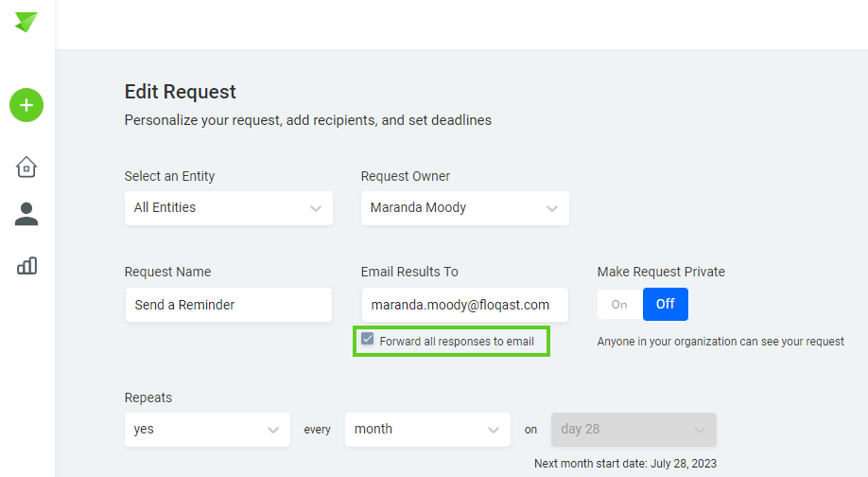Click the Edit Request heading
Screen dimensions: 868x477
pos(180,92)
